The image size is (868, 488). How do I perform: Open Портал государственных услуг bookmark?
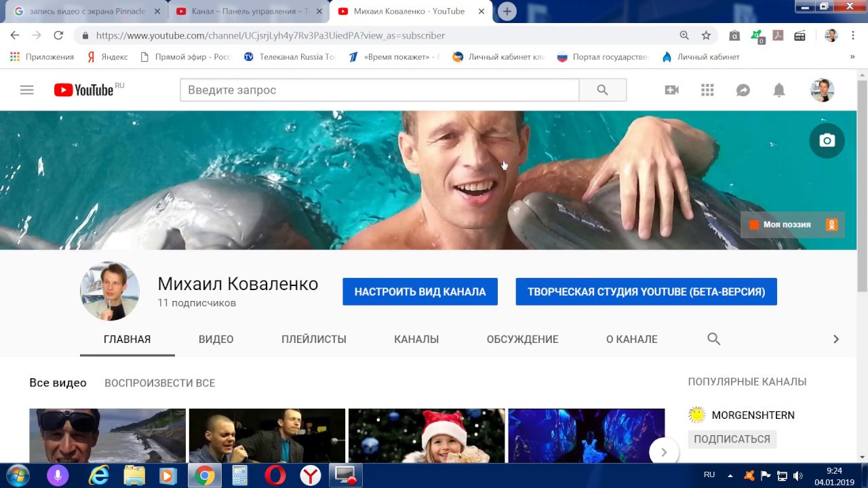(x=604, y=57)
